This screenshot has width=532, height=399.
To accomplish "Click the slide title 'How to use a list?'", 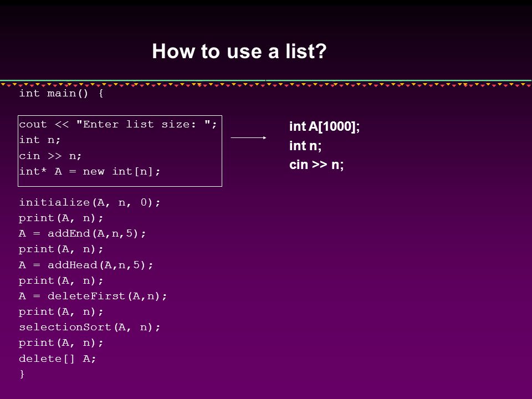I will click(239, 51).
